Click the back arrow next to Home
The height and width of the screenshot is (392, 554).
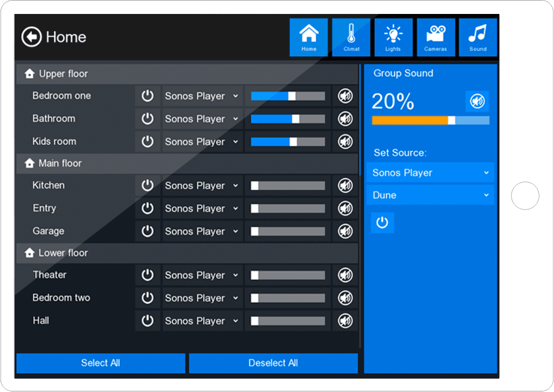pos(31,37)
